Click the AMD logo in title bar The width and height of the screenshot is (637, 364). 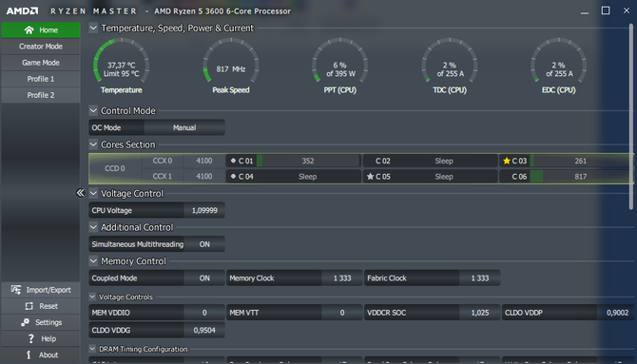[x=23, y=11]
